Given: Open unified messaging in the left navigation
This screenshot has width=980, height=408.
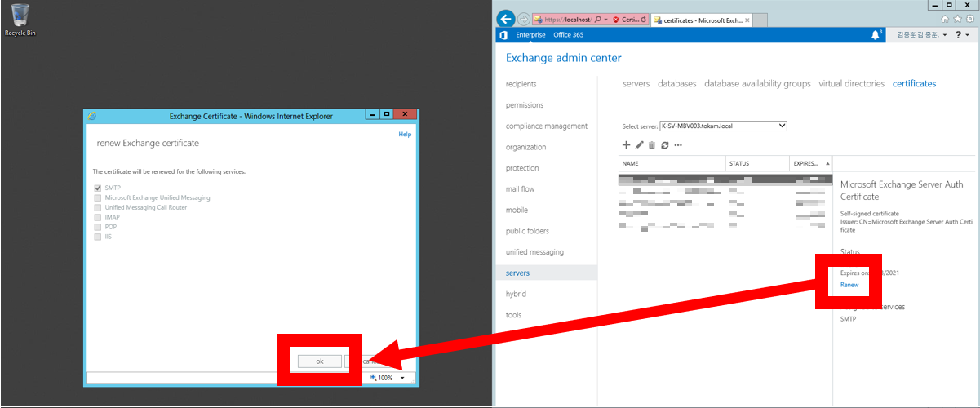Looking at the screenshot, I should 535,252.
